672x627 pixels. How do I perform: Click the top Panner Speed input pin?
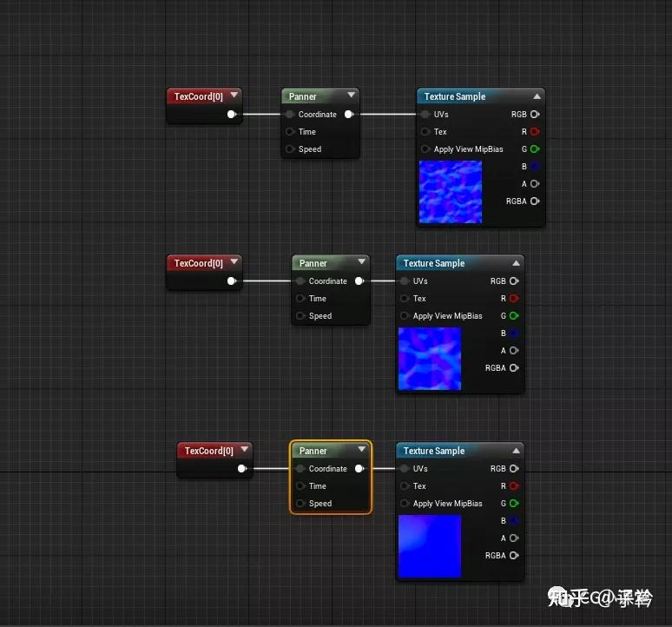(x=290, y=149)
